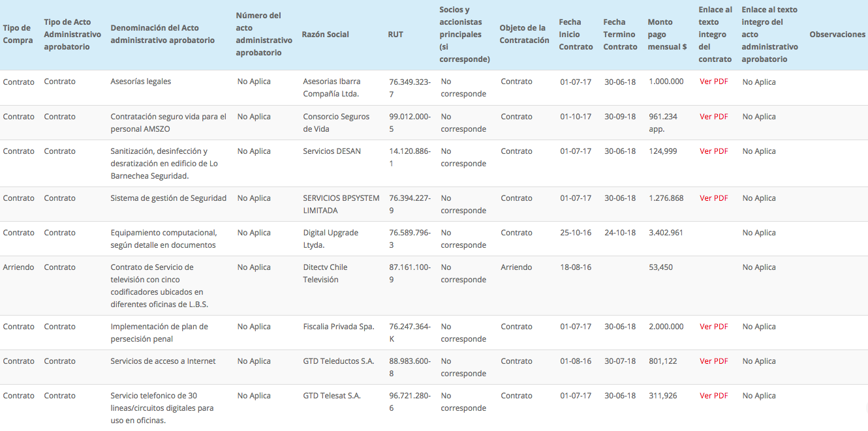Click the Fecha Inicio Contrato header
Viewport: 868px width, 431px height.
tap(576, 35)
